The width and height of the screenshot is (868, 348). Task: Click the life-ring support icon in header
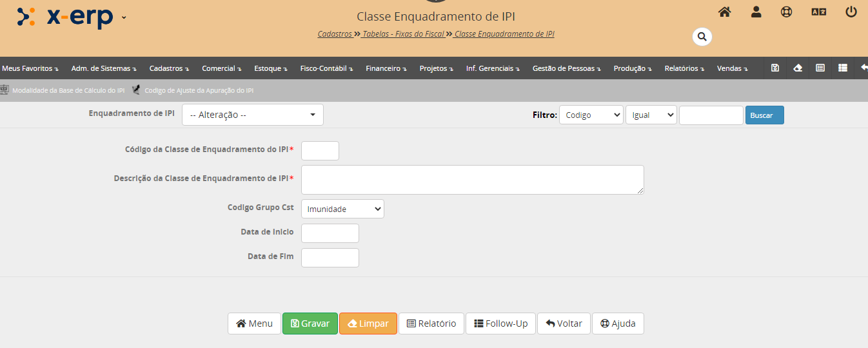(x=786, y=12)
